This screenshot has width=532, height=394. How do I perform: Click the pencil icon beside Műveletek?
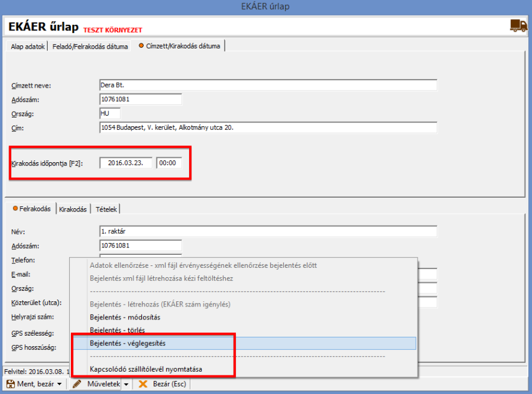point(78,384)
